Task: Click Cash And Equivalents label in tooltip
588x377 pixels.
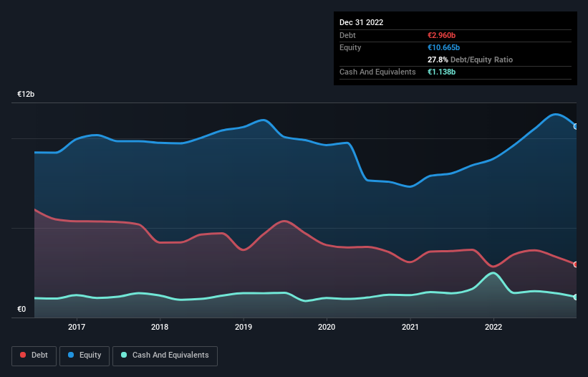Action: [377, 72]
